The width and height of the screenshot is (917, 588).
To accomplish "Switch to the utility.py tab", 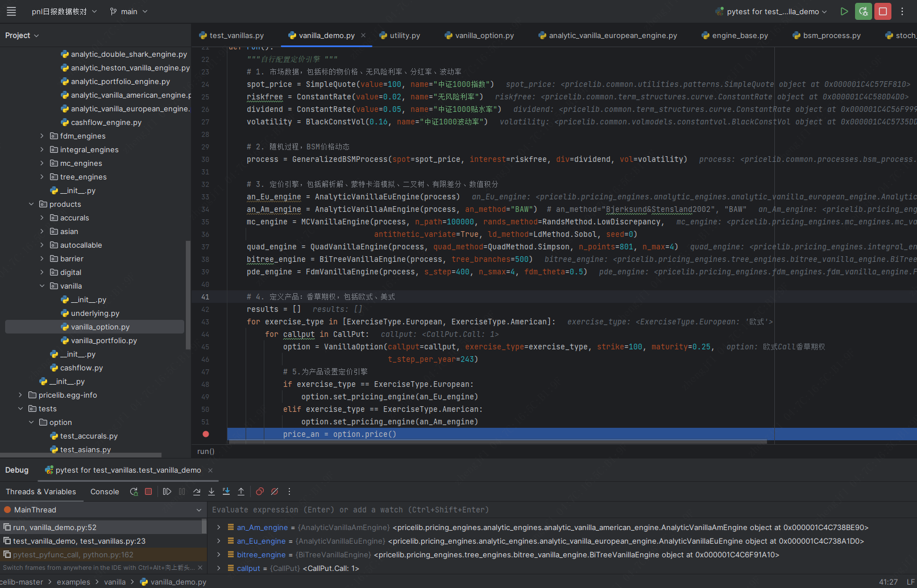I will pyautogui.click(x=400, y=35).
